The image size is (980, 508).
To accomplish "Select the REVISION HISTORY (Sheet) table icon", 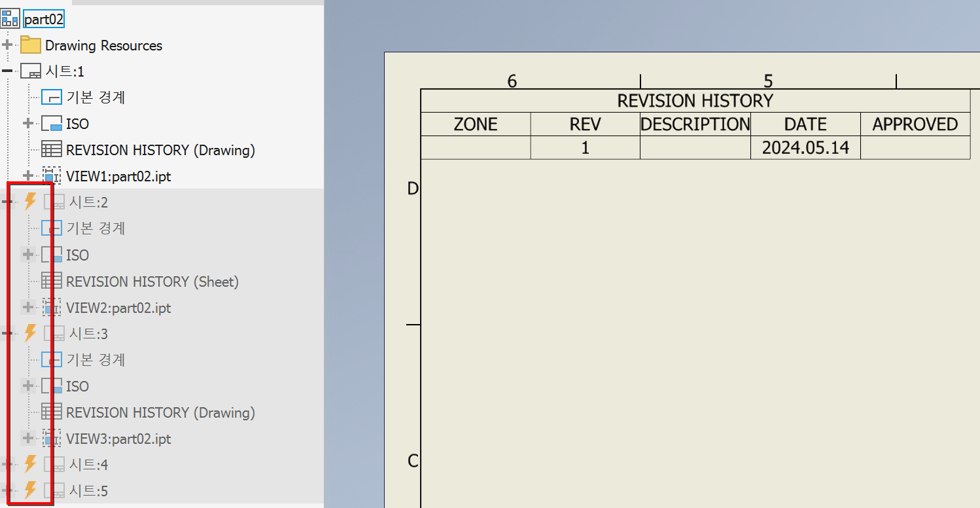I will [52, 281].
